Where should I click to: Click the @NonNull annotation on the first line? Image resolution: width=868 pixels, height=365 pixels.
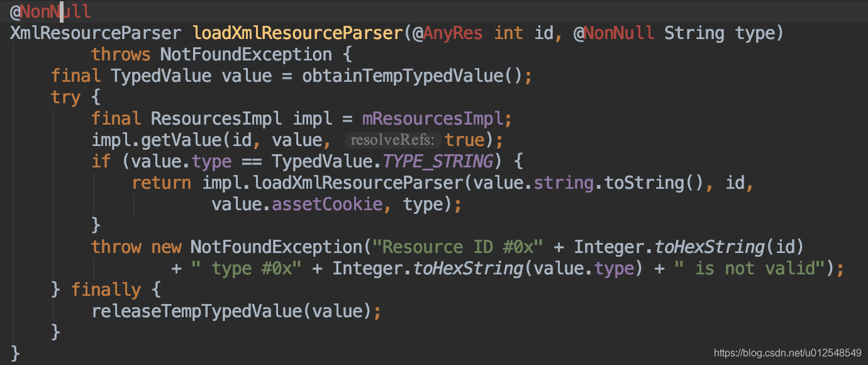click(50, 11)
